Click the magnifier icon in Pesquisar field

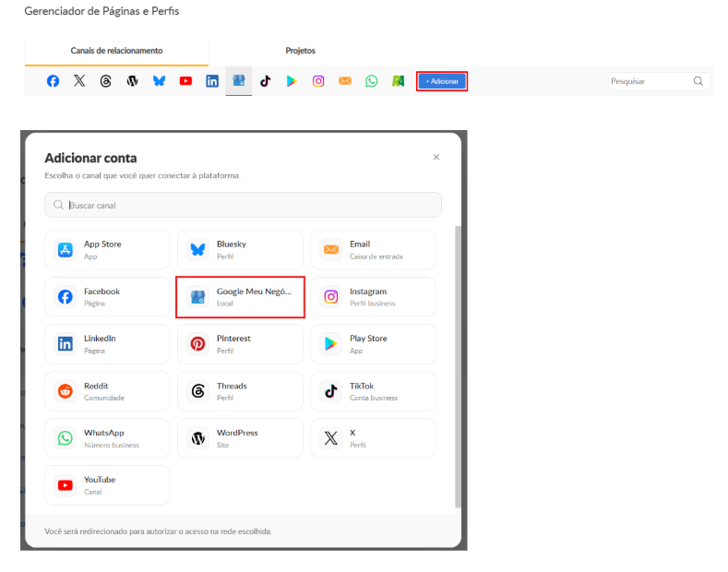698,81
